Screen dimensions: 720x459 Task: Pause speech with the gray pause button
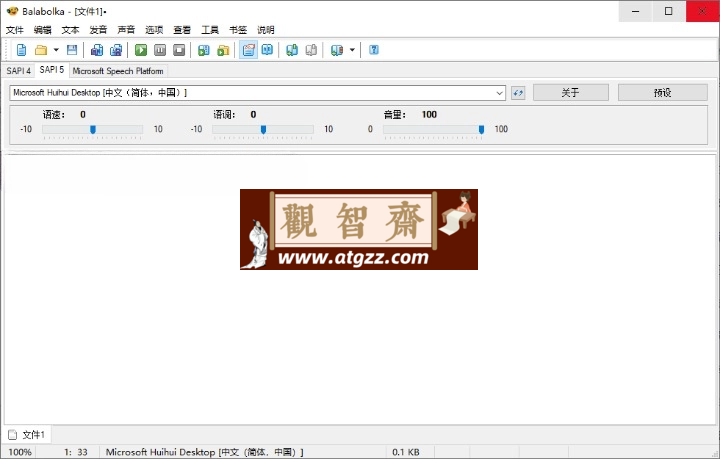(160, 50)
